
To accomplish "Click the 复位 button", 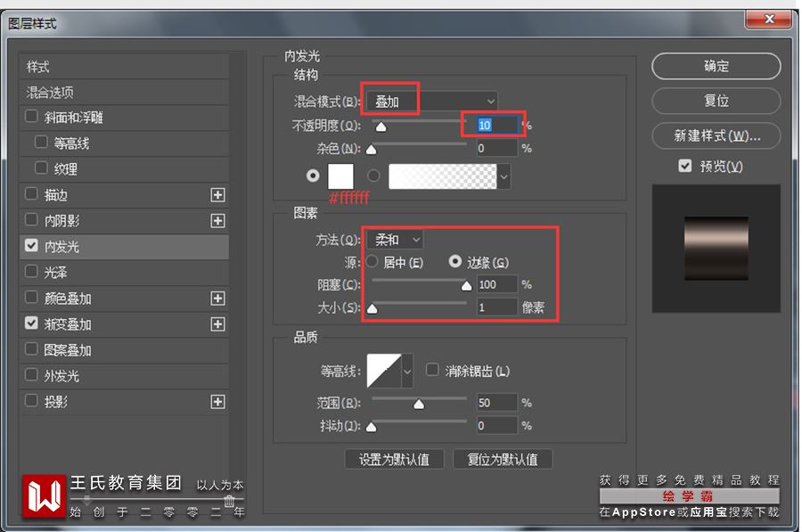I will pos(716,101).
